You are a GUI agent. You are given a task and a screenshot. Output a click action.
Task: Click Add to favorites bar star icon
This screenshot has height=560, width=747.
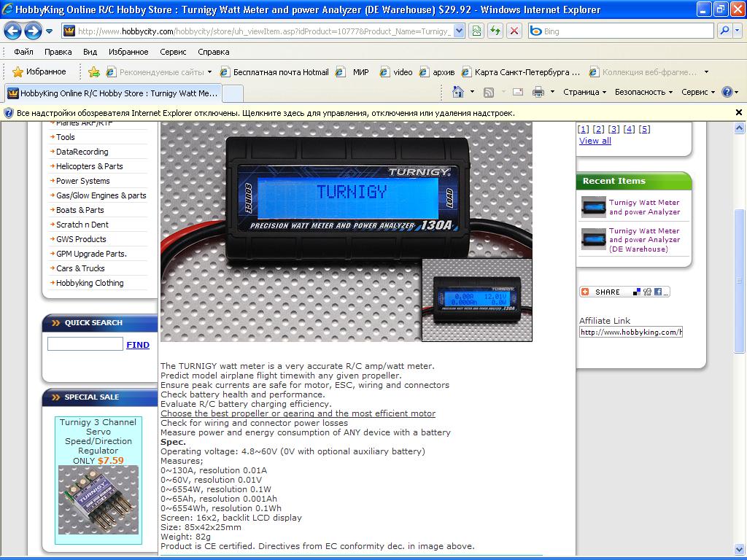94,72
